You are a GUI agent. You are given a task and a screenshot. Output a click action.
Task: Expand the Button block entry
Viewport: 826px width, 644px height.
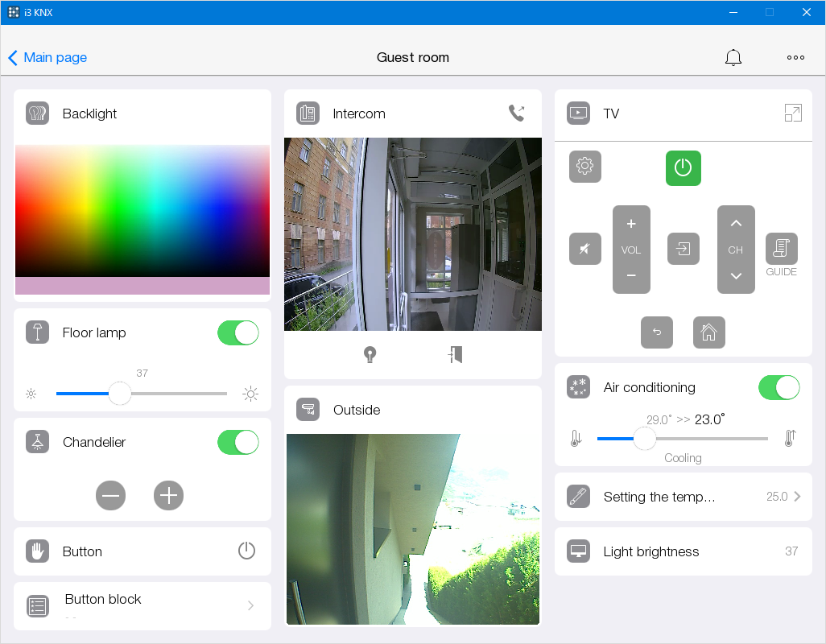(250, 605)
